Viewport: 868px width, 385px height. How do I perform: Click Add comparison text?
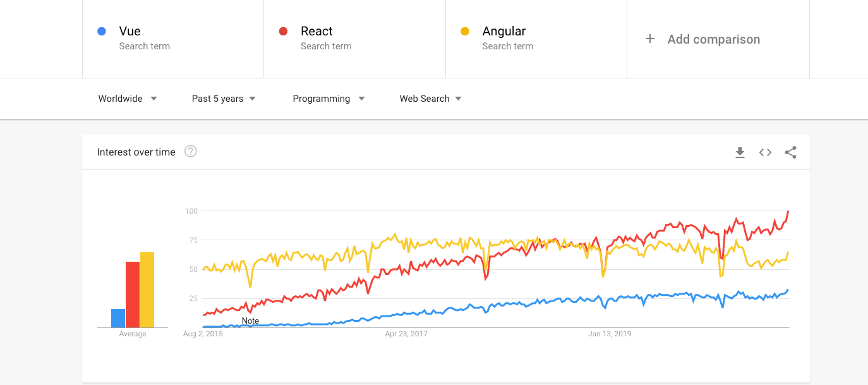[x=714, y=39]
